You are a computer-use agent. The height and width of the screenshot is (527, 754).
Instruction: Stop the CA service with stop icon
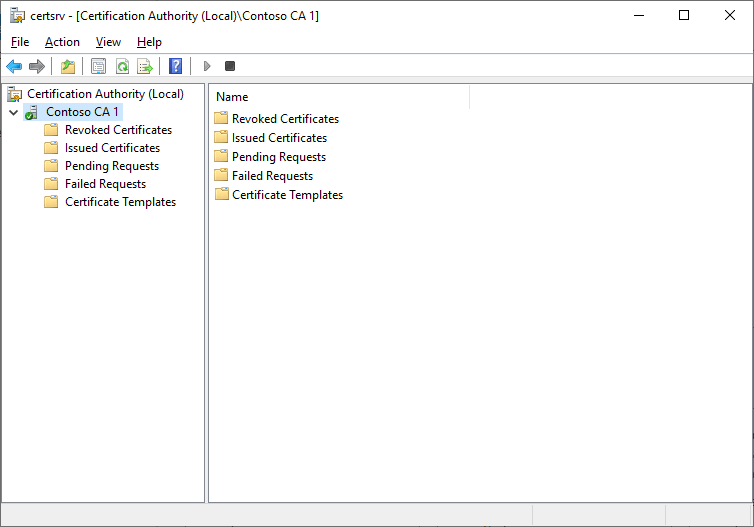tap(230, 66)
